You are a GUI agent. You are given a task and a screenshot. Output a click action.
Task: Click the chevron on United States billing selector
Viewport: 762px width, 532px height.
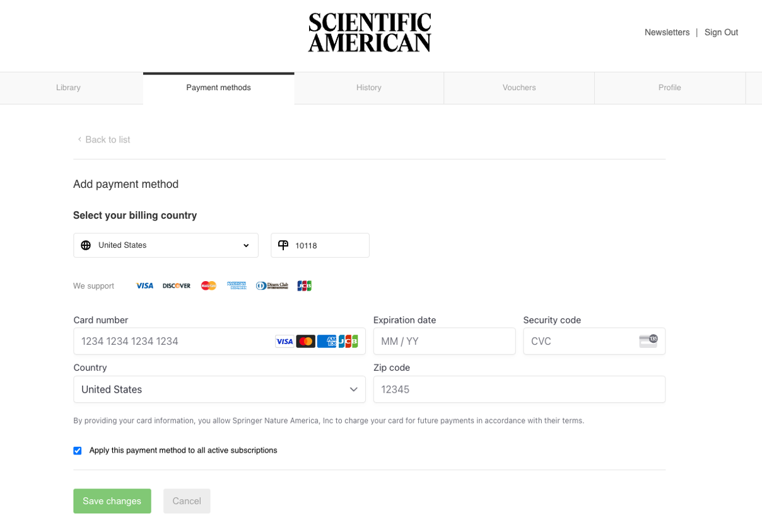coord(247,245)
